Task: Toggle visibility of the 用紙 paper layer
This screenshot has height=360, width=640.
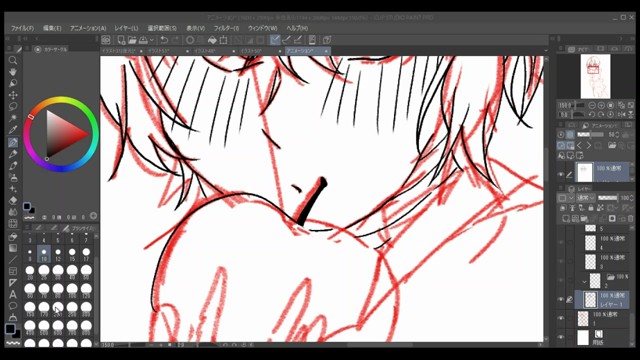Action: (561, 338)
